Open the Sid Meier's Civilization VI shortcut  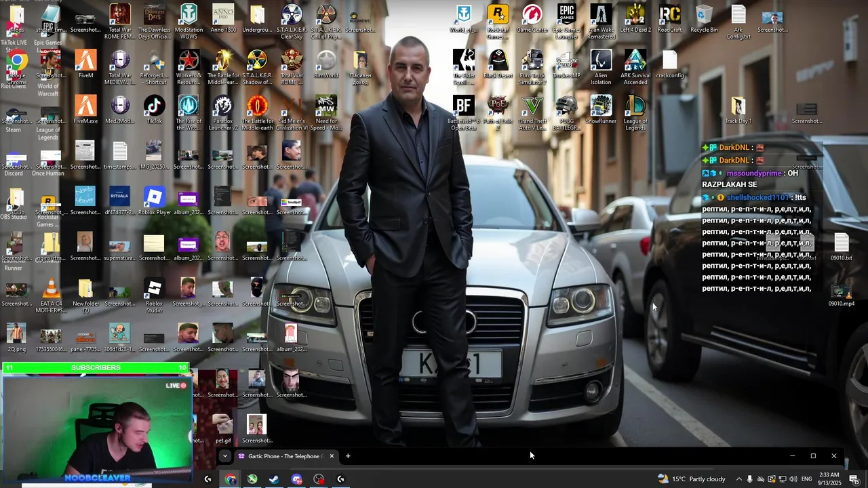[292, 113]
